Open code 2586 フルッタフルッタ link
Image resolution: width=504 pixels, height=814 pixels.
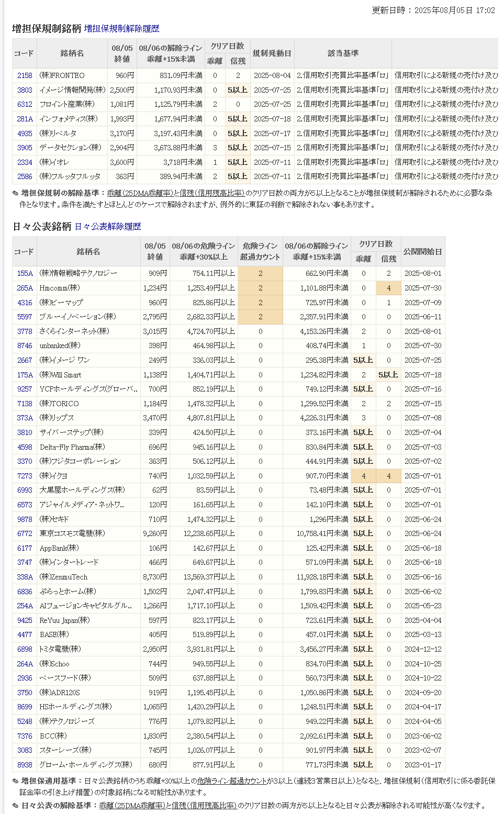pos(25,176)
